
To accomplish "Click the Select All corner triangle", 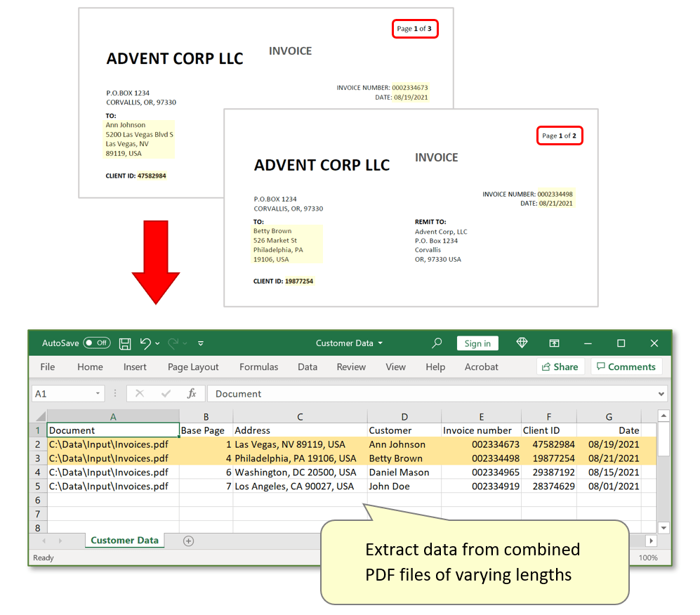I will (x=40, y=416).
